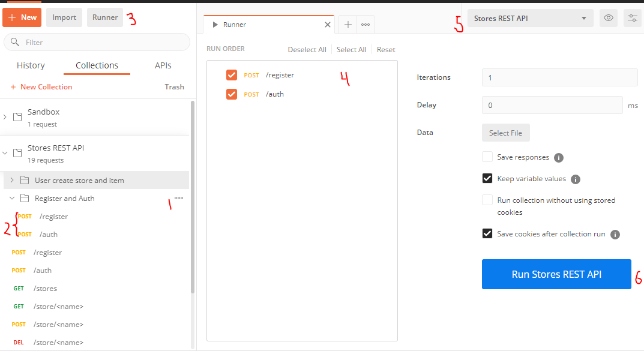644x351 pixels.
Task: Click the sidebar vertical scrollbar
Action: (193, 197)
